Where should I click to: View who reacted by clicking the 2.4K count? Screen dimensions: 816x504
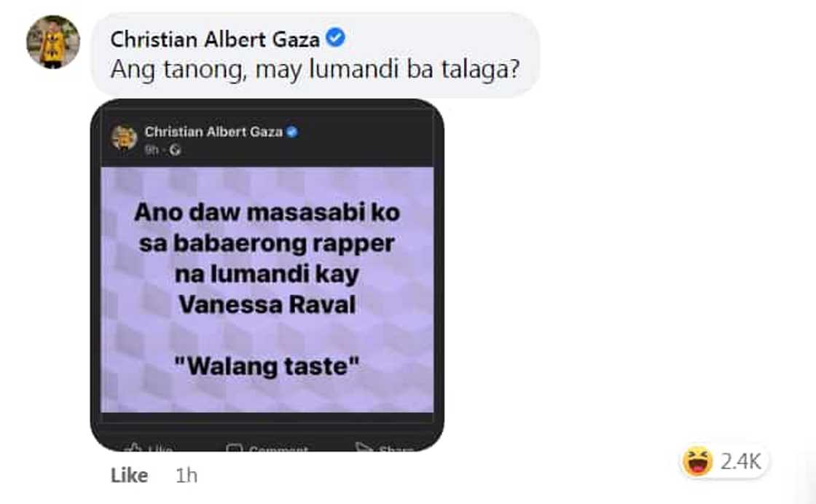click(x=743, y=460)
